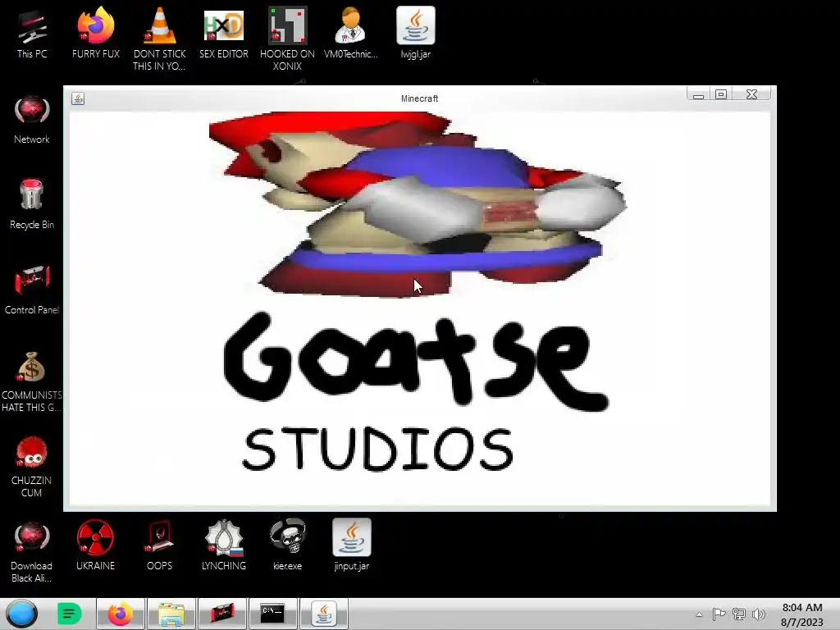The height and width of the screenshot is (630, 840).
Task: Open the Action Center flag icon
Action: [x=719, y=614]
